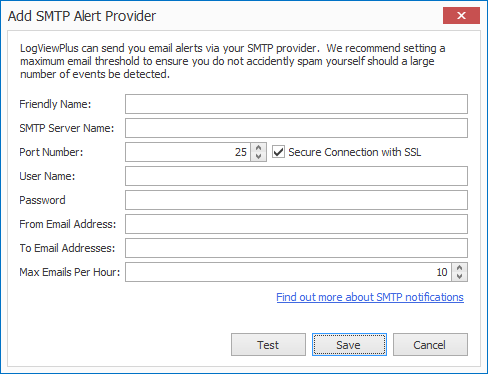Decrease Max Emails Per Hour value
This screenshot has height=374, width=488.
(x=460, y=276)
